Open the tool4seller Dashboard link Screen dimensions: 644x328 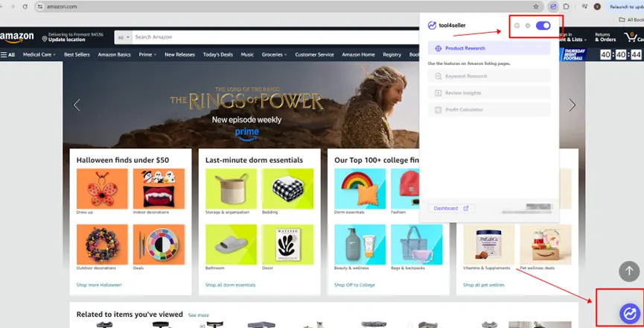pos(451,209)
